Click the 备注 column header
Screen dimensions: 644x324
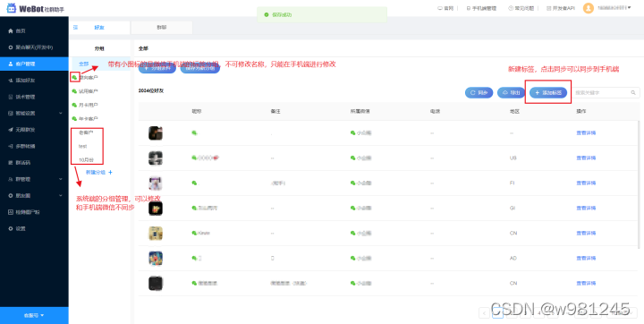point(275,111)
